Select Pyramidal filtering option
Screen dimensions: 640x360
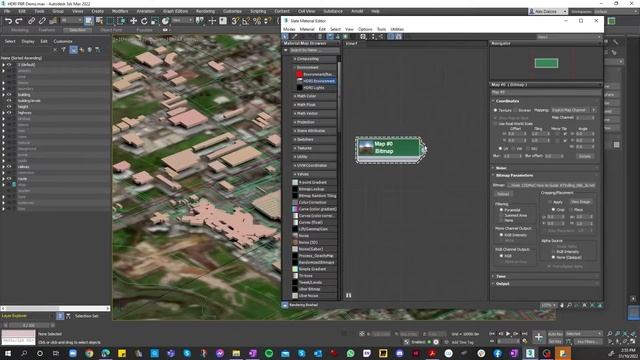click(x=502, y=210)
